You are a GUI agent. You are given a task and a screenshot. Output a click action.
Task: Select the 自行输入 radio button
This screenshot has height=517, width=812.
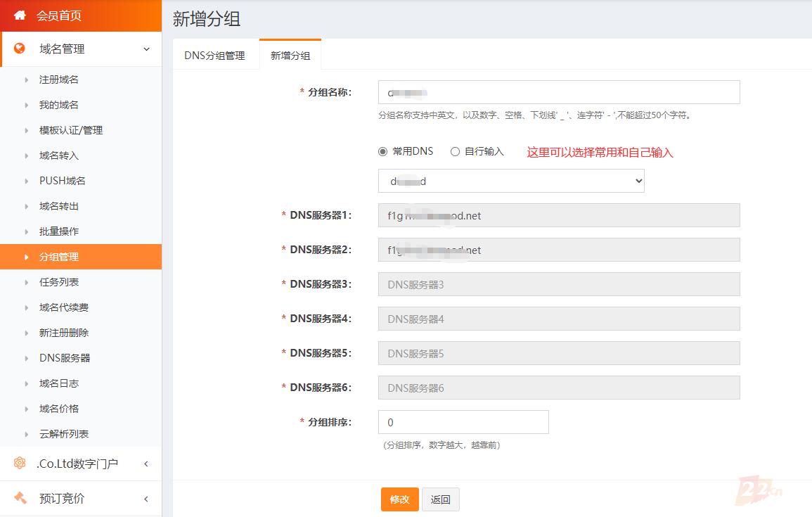(x=455, y=151)
